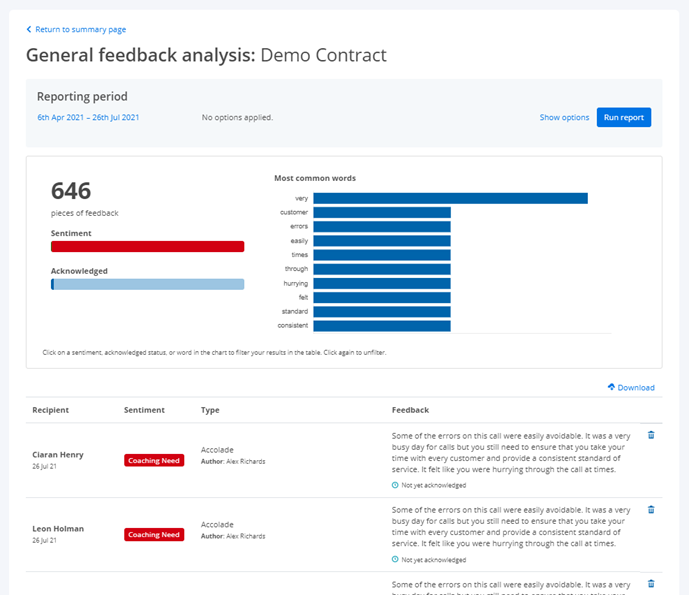Click the Type column header
Viewport: 689px width, 595px height.
(x=210, y=410)
